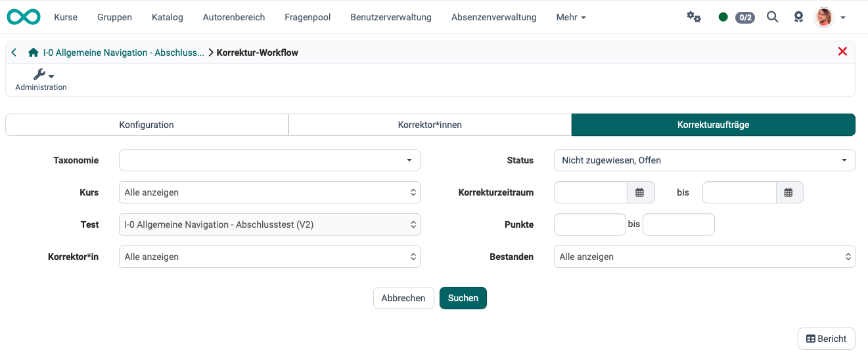This screenshot has height=359, width=868.
Task: Switch to the Korrektor*innen tab
Action: [430, 125]
